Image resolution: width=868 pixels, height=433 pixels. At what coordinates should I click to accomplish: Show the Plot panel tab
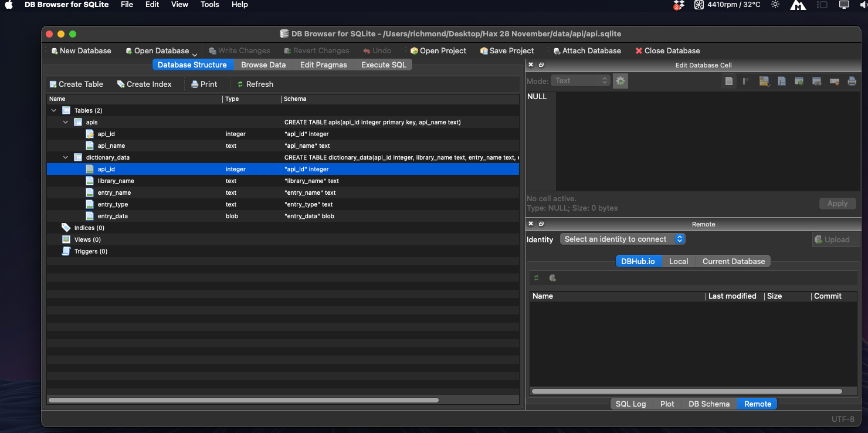click(667, 404)
